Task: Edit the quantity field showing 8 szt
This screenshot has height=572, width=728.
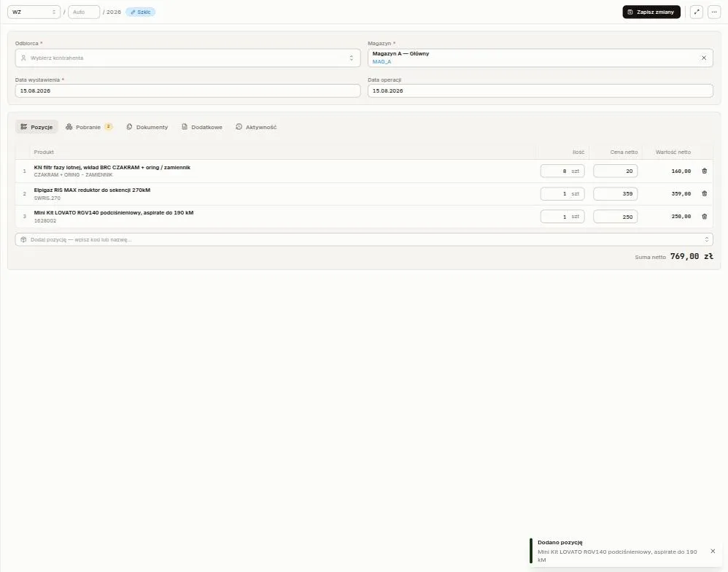Action: 562,171
